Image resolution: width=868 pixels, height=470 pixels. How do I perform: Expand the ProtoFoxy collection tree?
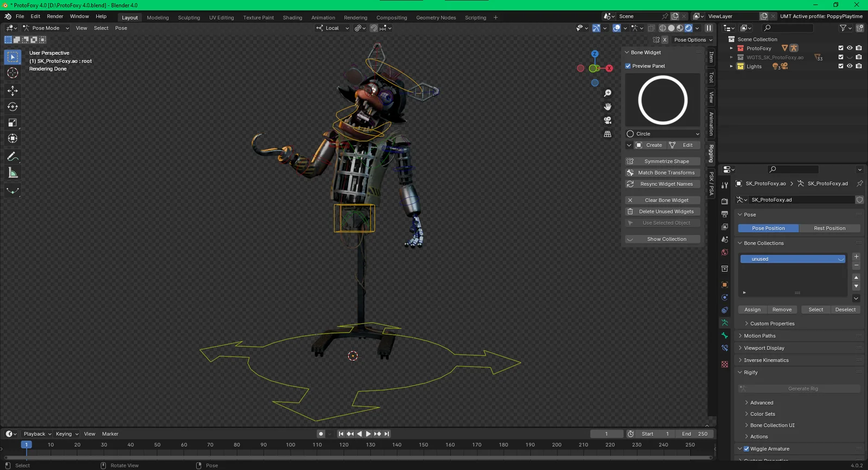731,48
